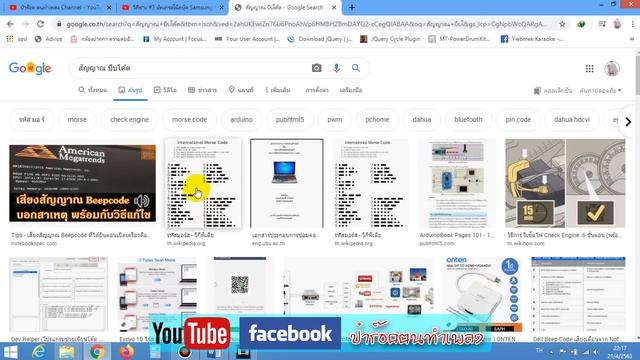Open the Collections link
Screen dimensions: 640x360
click(x=553, y=90)
